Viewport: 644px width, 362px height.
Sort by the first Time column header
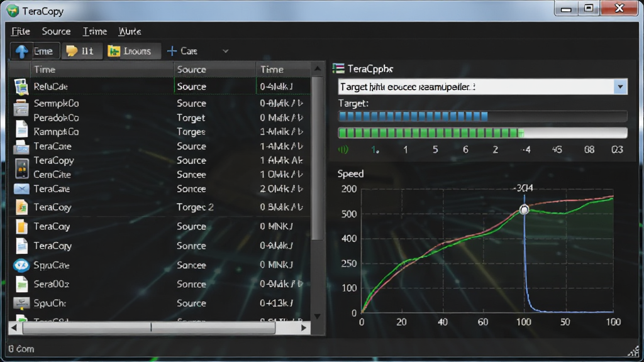102,69
